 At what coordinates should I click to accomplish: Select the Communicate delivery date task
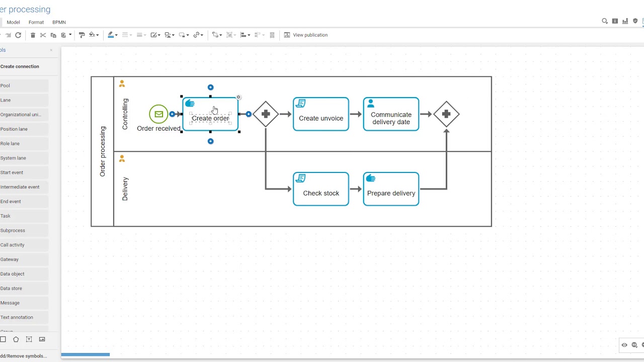(x=391, y=114)
